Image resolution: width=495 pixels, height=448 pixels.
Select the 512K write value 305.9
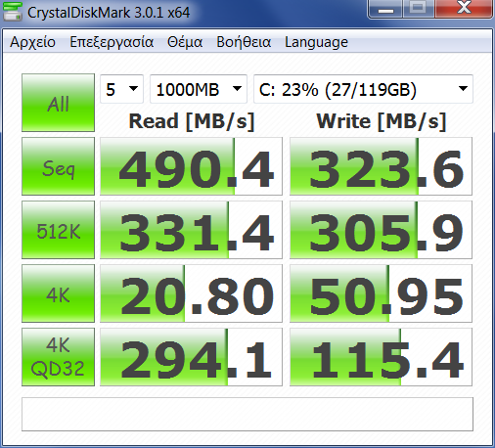[x=381, y=230]
